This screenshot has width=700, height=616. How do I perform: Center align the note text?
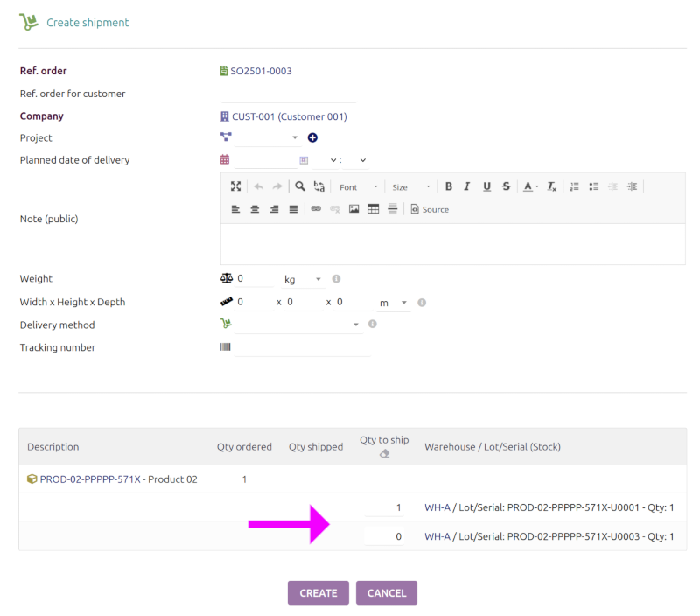[255, 209]
